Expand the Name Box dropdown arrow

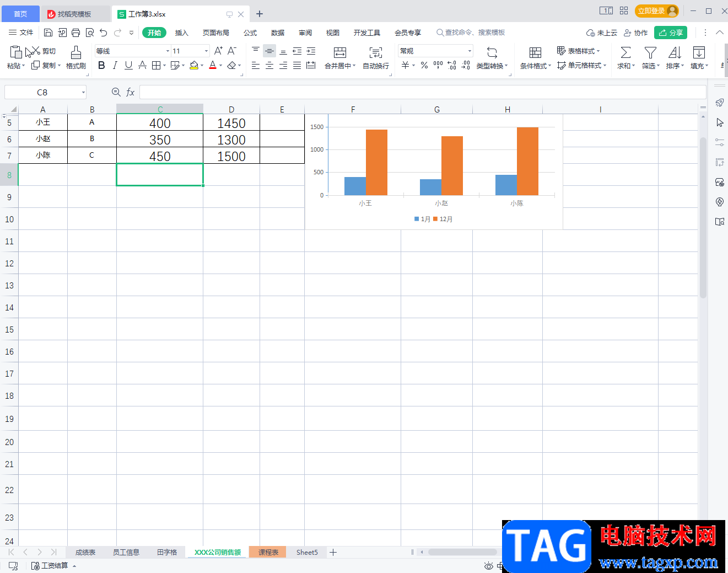[83, 92]
